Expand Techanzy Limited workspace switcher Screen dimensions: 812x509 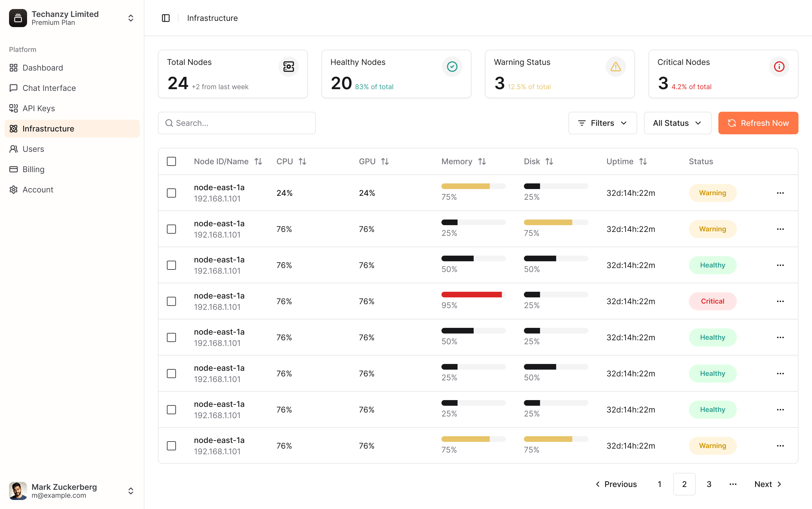click(x=131, y=18)
